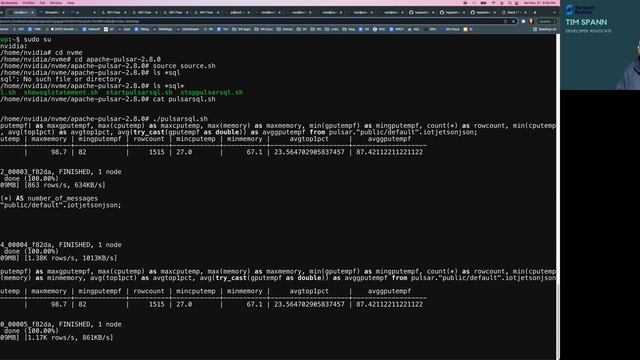The image size is (640, 360).
Task: Open the extensions puzzle icon
Action: [523, 21]
